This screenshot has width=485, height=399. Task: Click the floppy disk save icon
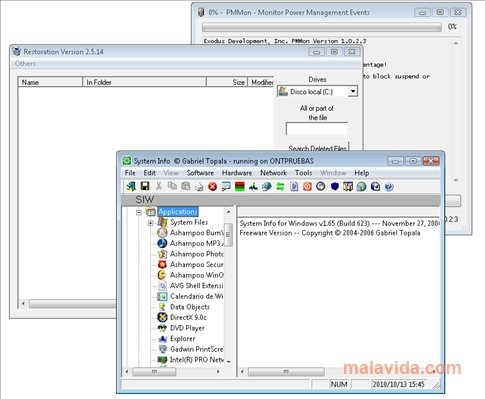click(x=145, y=186)
